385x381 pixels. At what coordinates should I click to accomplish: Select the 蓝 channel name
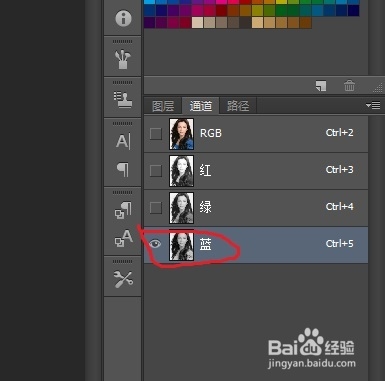205,244
